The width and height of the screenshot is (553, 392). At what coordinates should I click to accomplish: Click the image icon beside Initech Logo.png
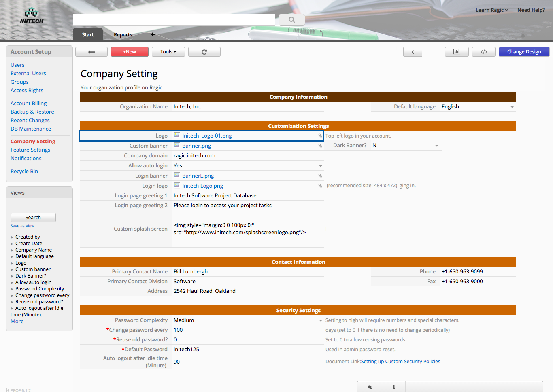(177, 186)
